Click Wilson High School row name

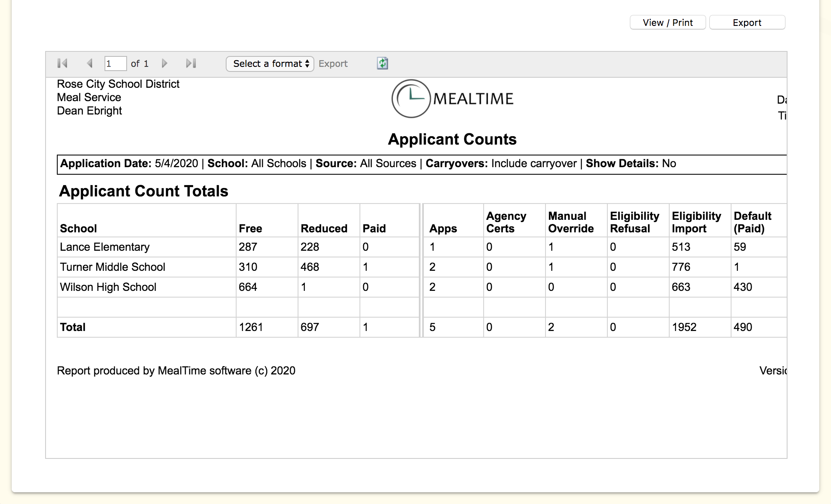pyautogui.click(x=108, y=287)
